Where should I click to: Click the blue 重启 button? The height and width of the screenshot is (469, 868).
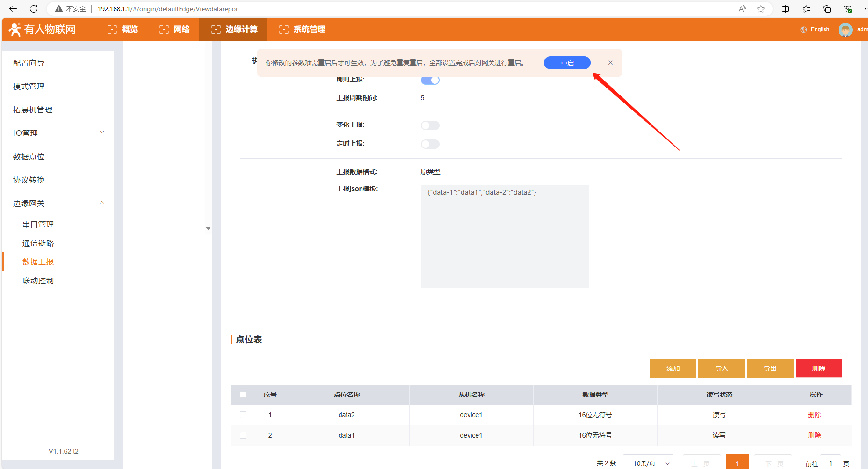567,63
